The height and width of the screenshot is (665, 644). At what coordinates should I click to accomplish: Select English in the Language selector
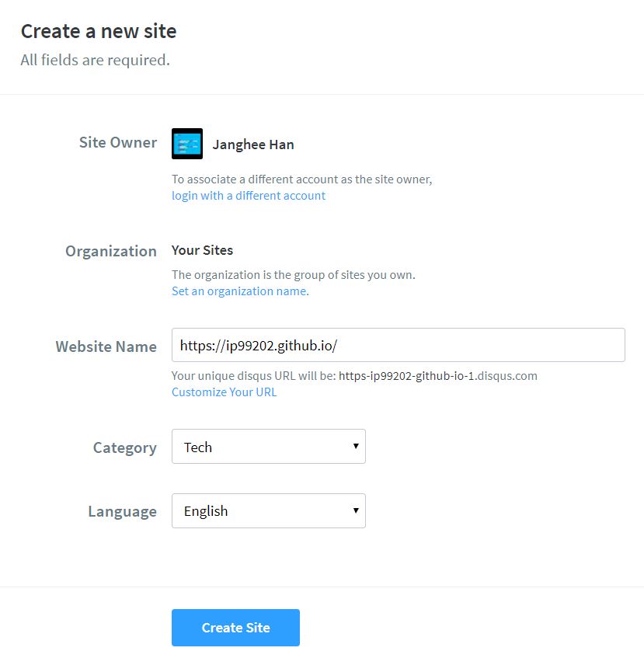[268, 510]
